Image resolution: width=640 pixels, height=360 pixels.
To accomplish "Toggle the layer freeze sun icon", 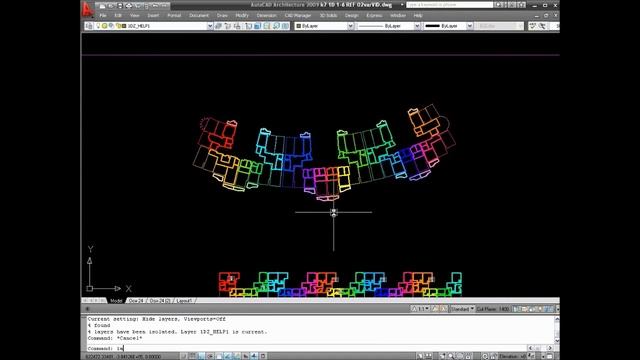I will coord(104,26).
